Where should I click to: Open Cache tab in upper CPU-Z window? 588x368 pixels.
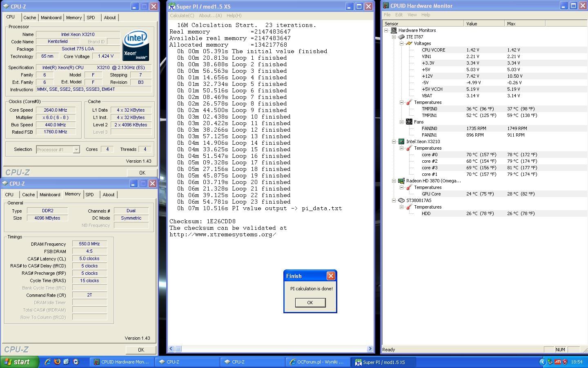point(29,18)
